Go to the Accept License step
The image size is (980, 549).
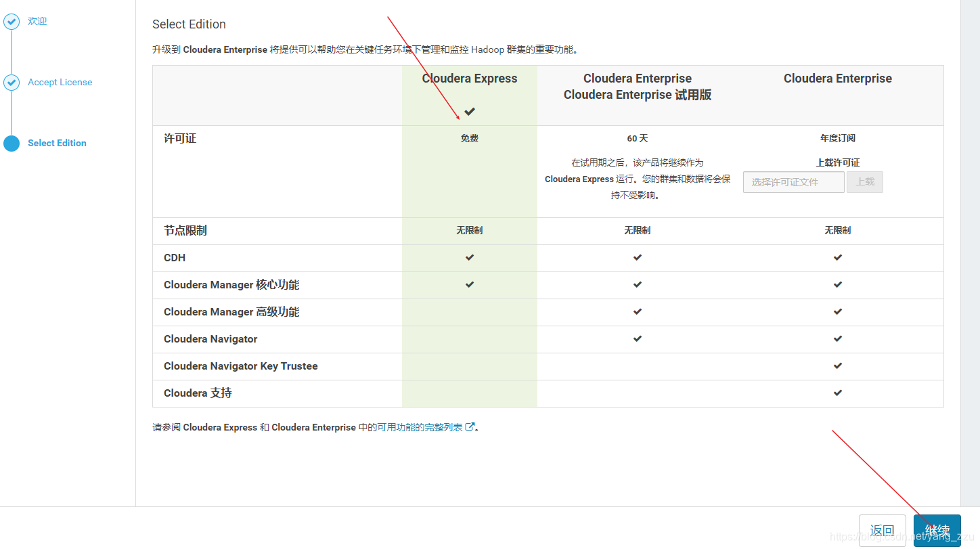click(60, 83)
